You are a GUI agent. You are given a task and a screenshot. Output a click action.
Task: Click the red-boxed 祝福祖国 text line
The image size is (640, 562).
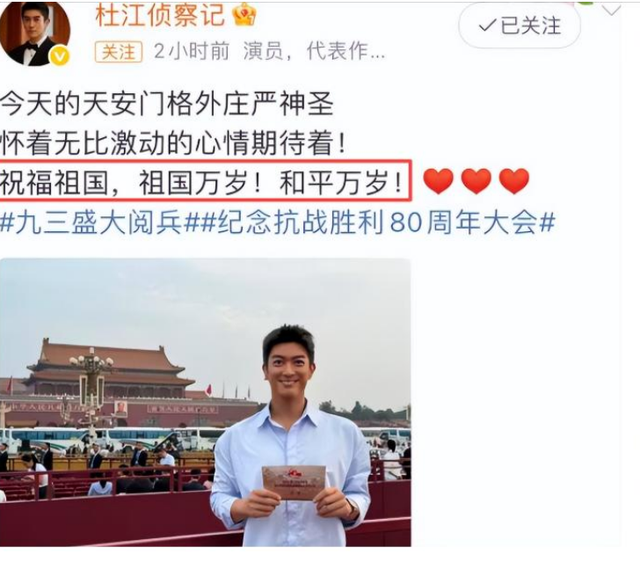[202, 181]
